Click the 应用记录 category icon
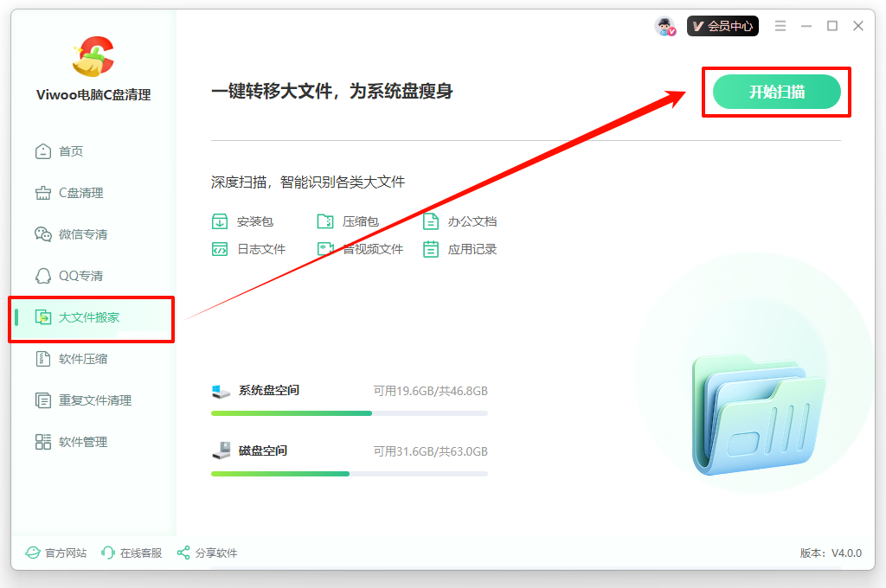 click(x=430, y=249)
